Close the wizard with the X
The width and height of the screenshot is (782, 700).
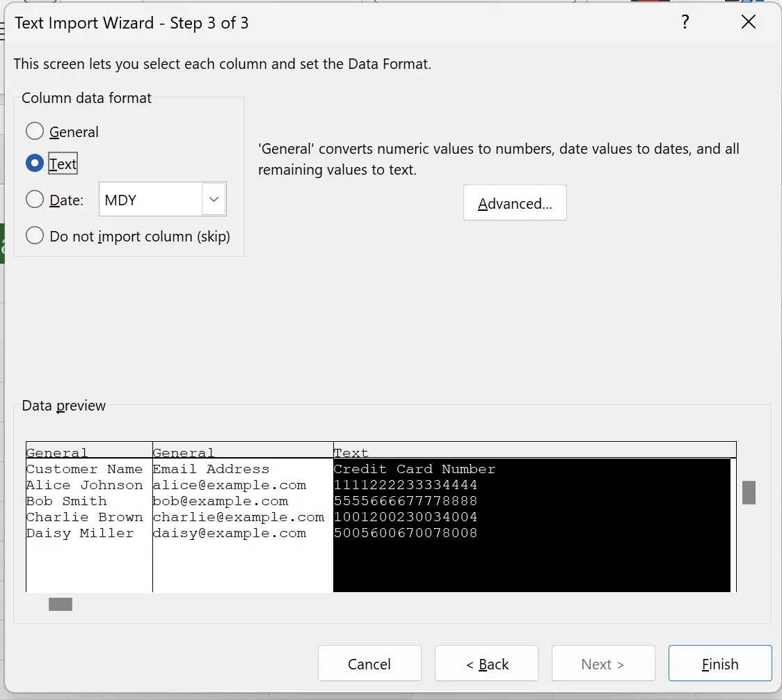[x=748, y=22]
